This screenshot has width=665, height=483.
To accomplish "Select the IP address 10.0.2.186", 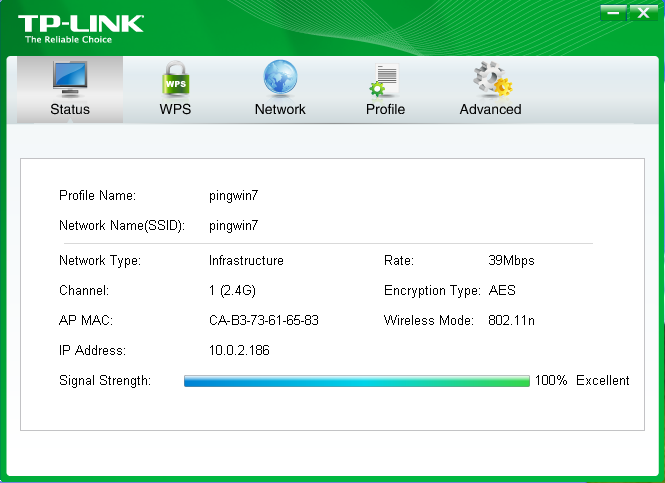I will coord(239,351).
